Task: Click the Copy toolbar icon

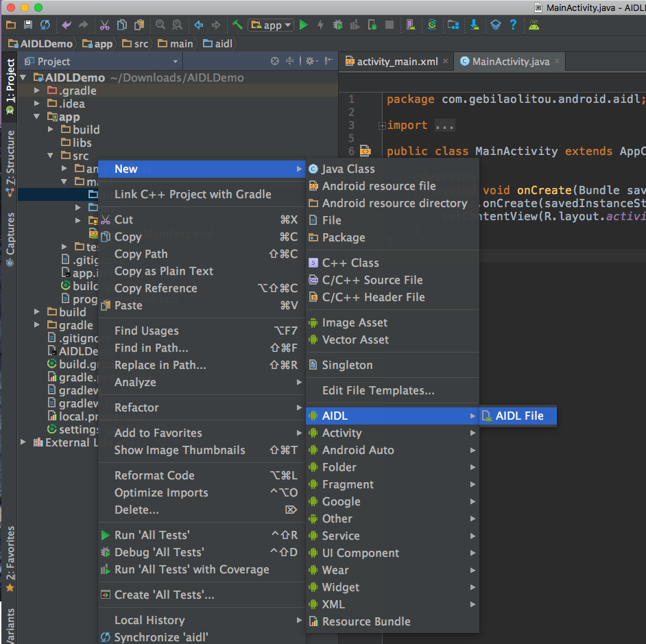Action: [x=122, y=25]
